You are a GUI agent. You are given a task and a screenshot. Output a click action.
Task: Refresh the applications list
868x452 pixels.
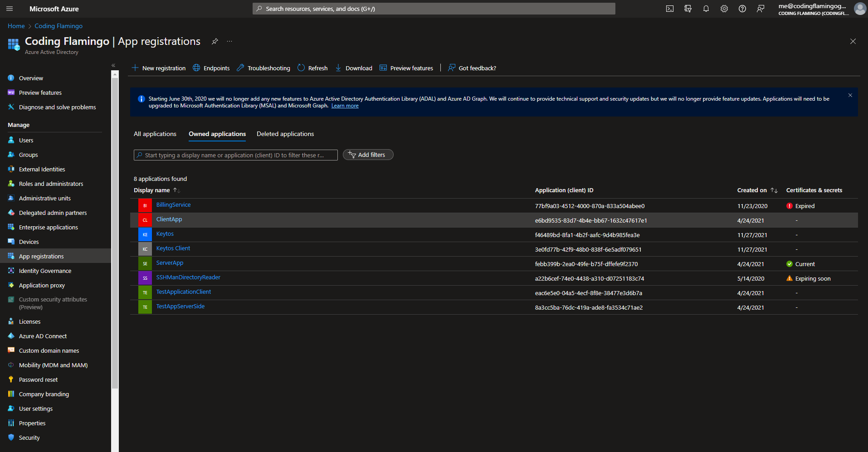[x=312, y=68]
